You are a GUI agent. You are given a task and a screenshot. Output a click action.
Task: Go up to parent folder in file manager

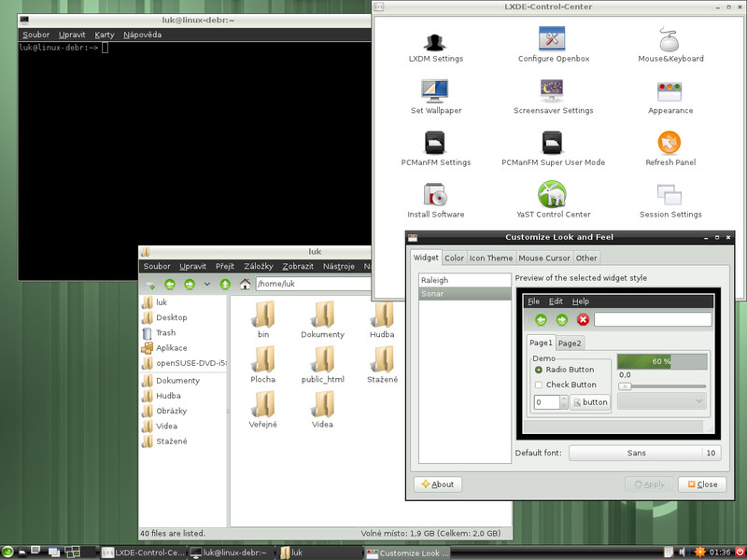coord(225,285)
